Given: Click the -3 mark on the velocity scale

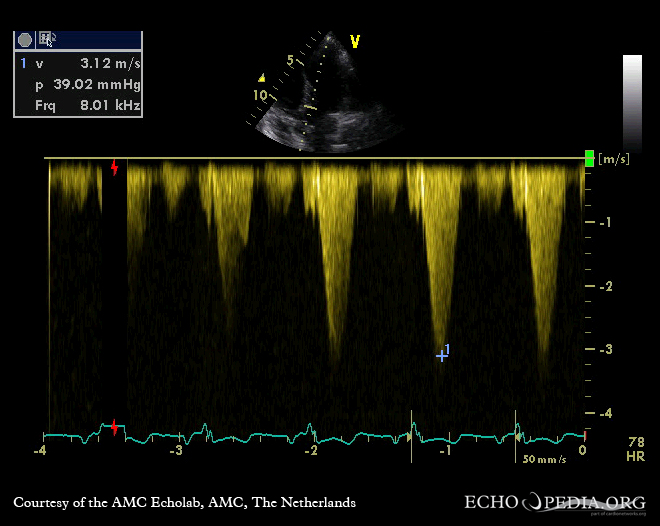Looking at the screenshot, I should click(604, 349).
